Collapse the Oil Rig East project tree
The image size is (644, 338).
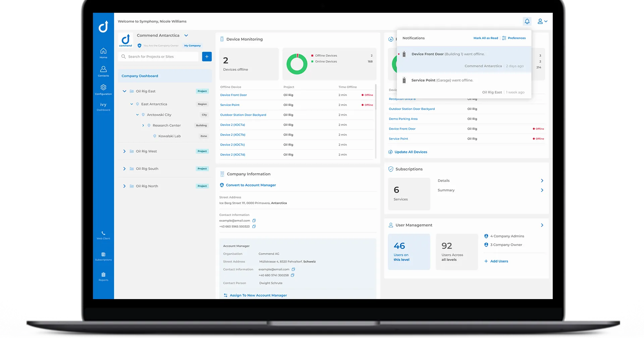click(124, 91)
